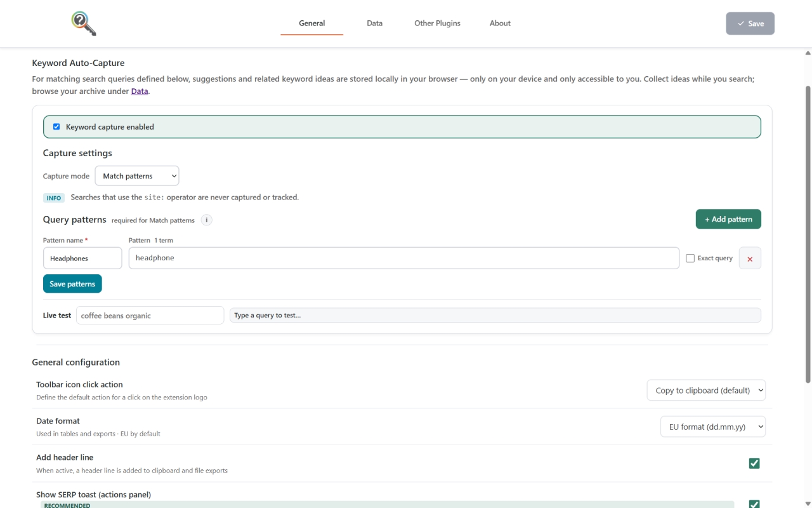
Task: Toggle Show SERP toast checkbox
Action: 754,504
